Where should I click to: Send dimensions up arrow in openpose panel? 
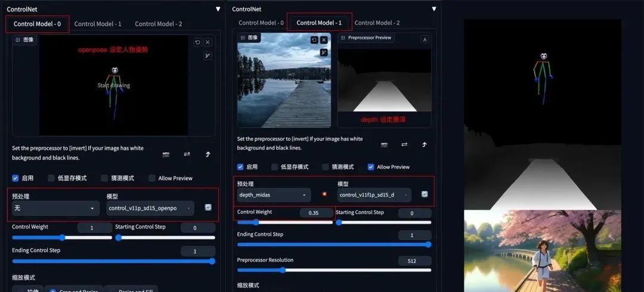(x=208, y=154)
